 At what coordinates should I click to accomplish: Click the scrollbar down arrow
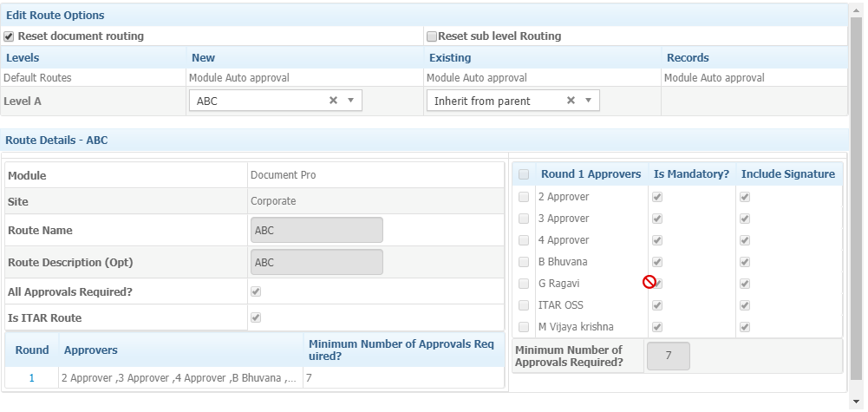pyautogui.click(x=856, y=401)
